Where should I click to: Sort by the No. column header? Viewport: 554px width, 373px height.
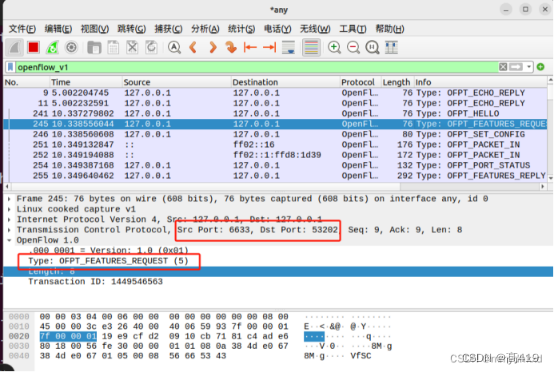[26, 82]
